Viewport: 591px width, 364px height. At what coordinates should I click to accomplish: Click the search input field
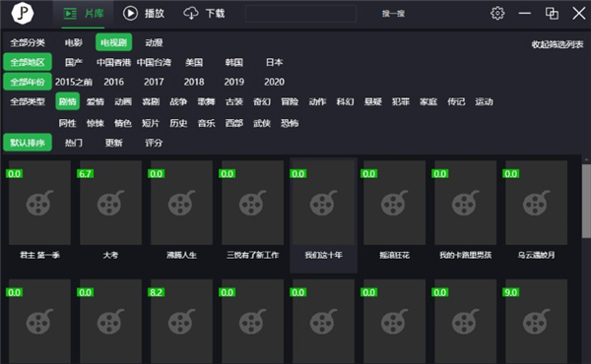[300, 14]
